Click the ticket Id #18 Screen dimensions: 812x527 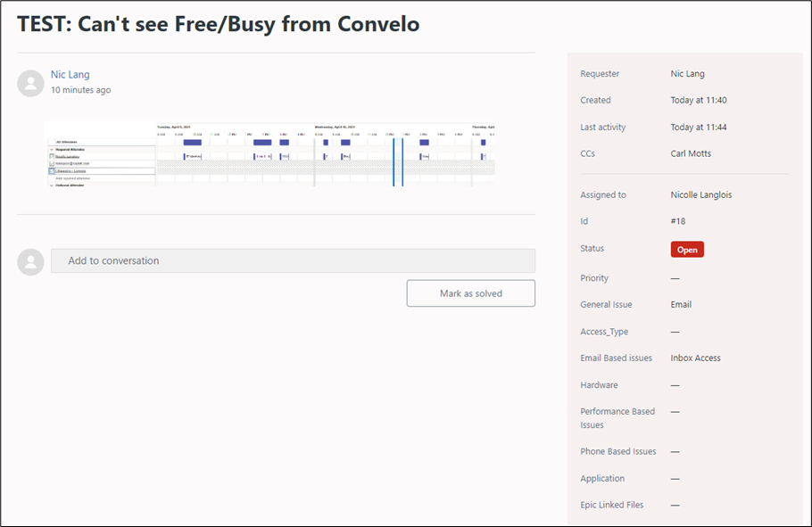coord(680,221)
